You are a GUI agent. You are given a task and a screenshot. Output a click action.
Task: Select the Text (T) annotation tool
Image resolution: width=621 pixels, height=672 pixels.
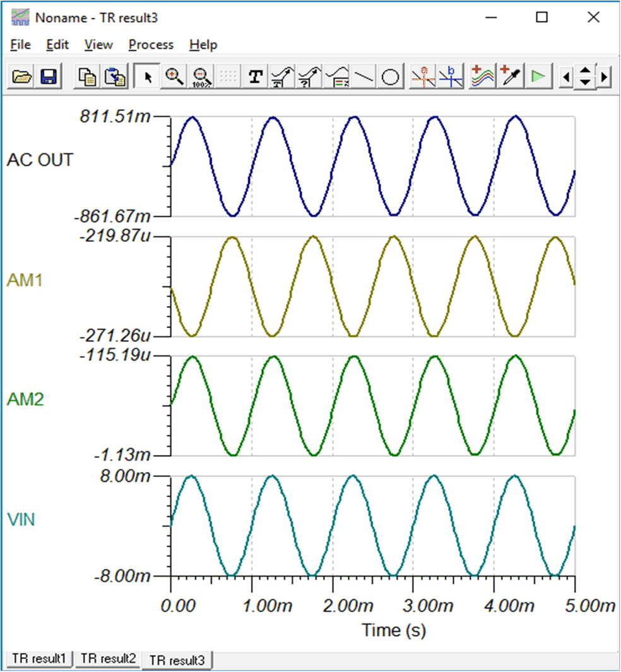tap(255, 77)
